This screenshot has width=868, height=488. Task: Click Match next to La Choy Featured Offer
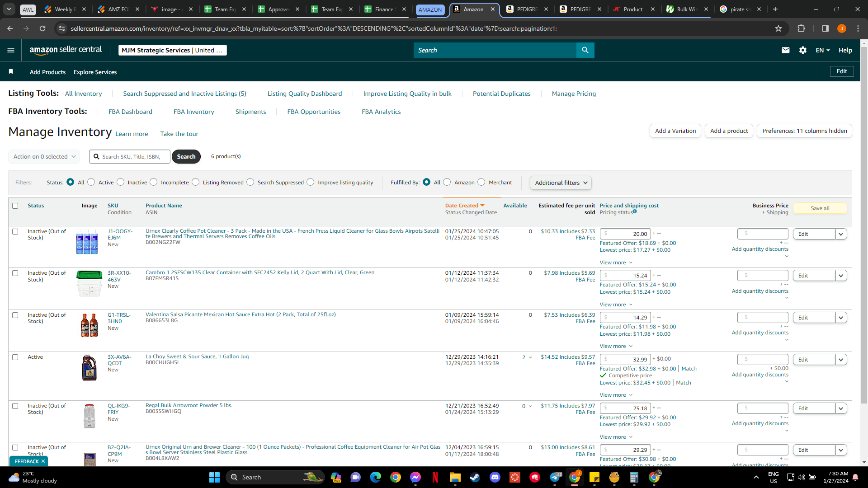click(x=689, y=369)
